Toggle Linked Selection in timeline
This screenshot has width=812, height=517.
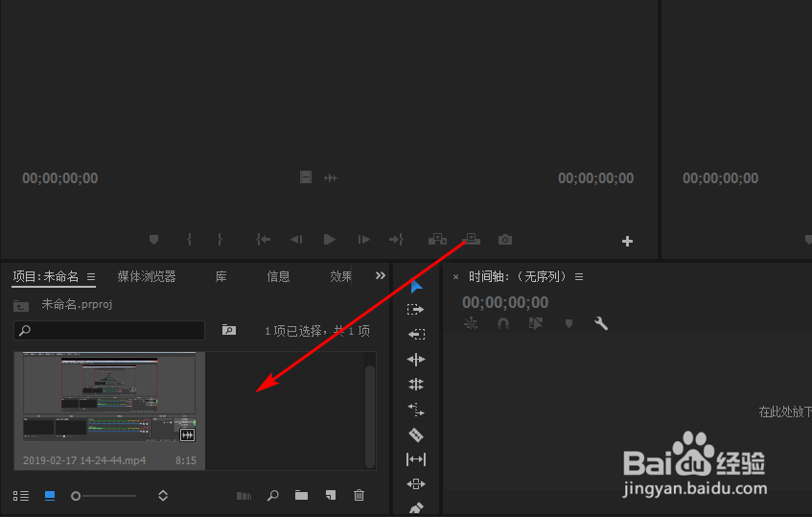536,324
